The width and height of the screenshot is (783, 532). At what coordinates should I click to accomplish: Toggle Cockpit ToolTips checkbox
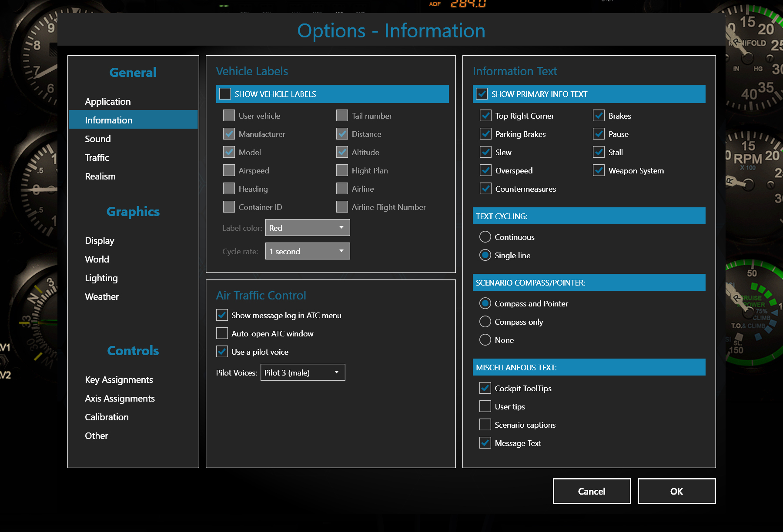pos(485,388)
